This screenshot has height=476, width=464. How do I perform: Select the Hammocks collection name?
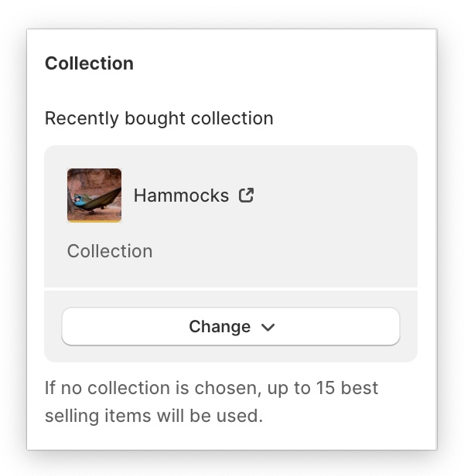point(181,195)
